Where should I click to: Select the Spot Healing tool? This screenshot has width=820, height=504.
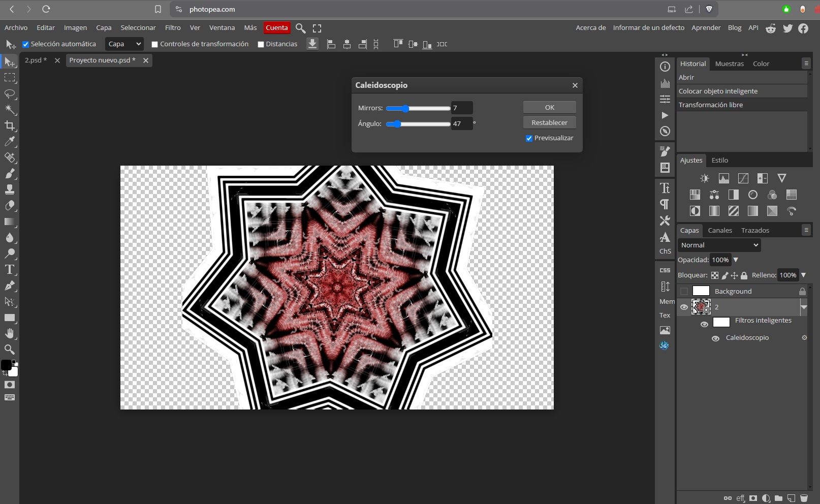pyautogui.click(x=10, y=158)
